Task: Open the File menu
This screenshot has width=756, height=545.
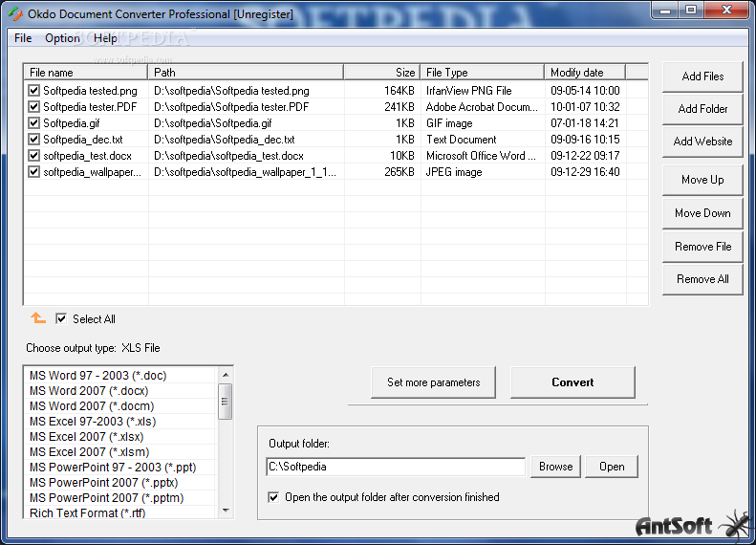Action: tap(23, 38)
